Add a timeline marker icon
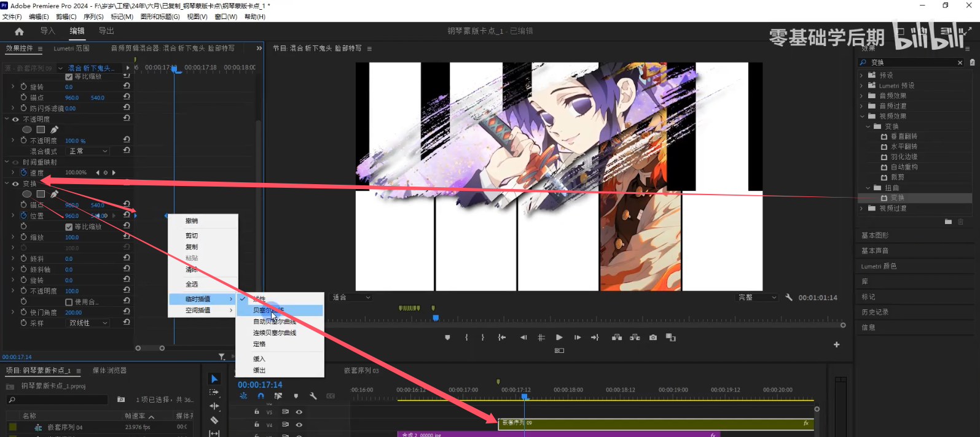Screen dimensions: 980x437 [296, 396]
